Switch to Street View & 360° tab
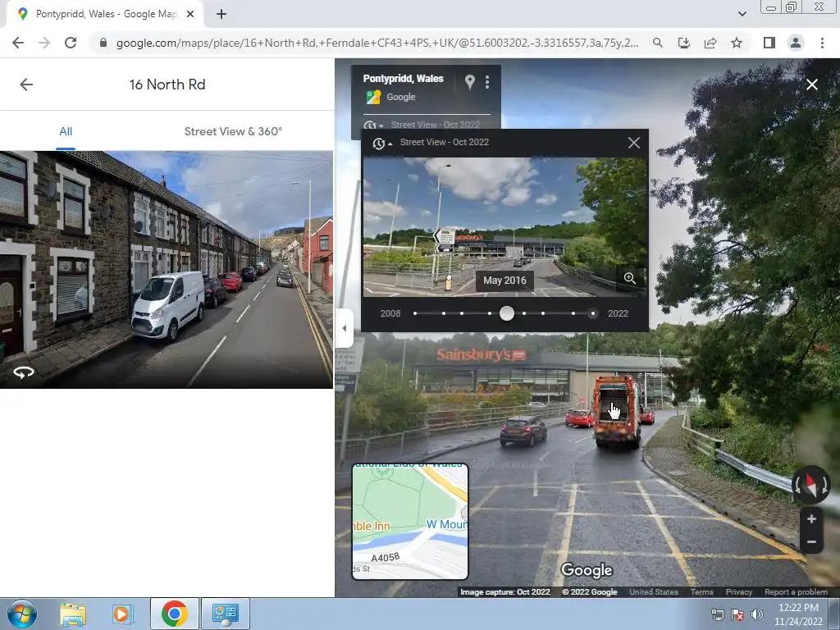This screenshot has height=630, width=840. click(x=233, y=131)
